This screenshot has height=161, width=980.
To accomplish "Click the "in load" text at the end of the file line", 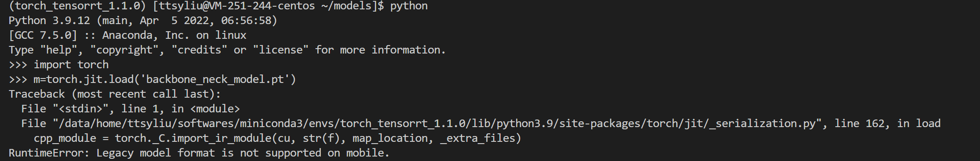I will [x=919, y=124].
